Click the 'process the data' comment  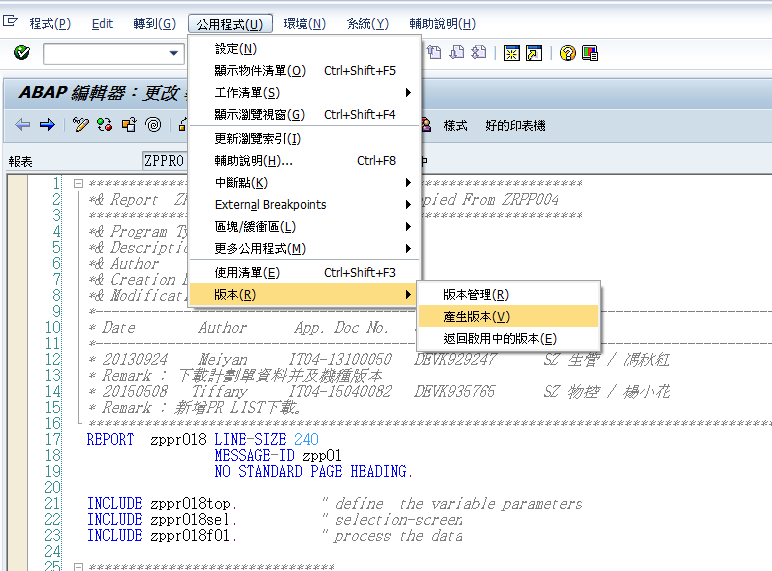(x=398, y=536)
